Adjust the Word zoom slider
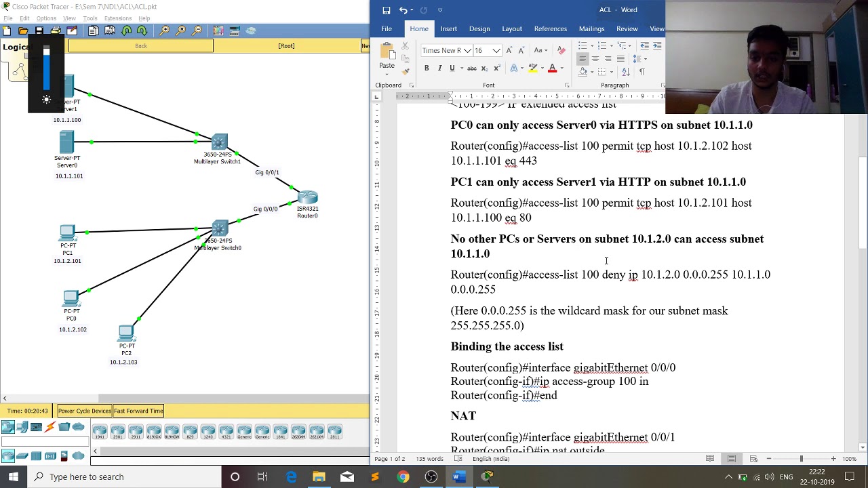Viewport: 868px width, 488px height. [801, 459]
